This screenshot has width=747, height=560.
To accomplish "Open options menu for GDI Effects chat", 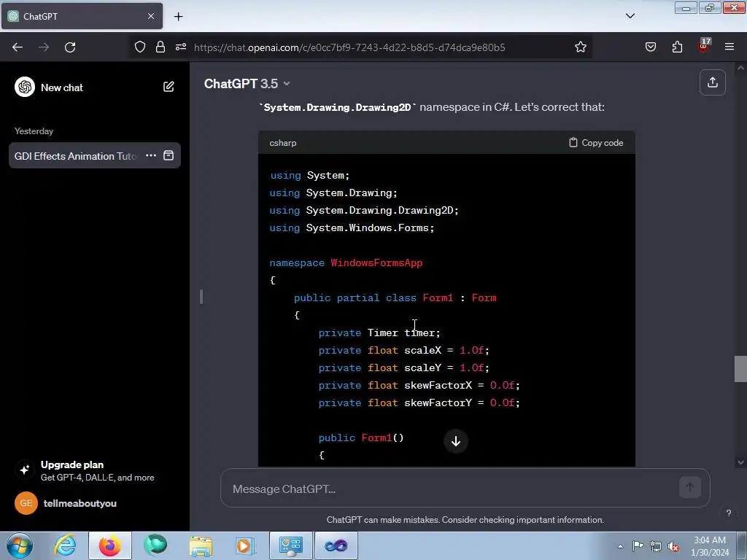I will pyautogui.click(x=150, y=156).
